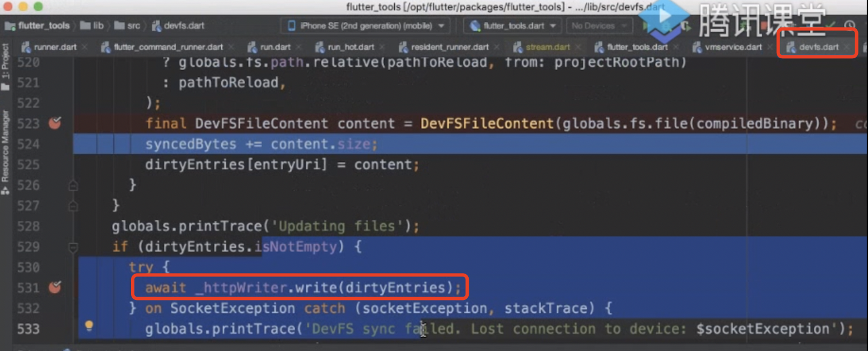The width and height of the screenshot is (868, 351).
Task: Click the yellow lightbulb on line 533
Action: [88, 326]
